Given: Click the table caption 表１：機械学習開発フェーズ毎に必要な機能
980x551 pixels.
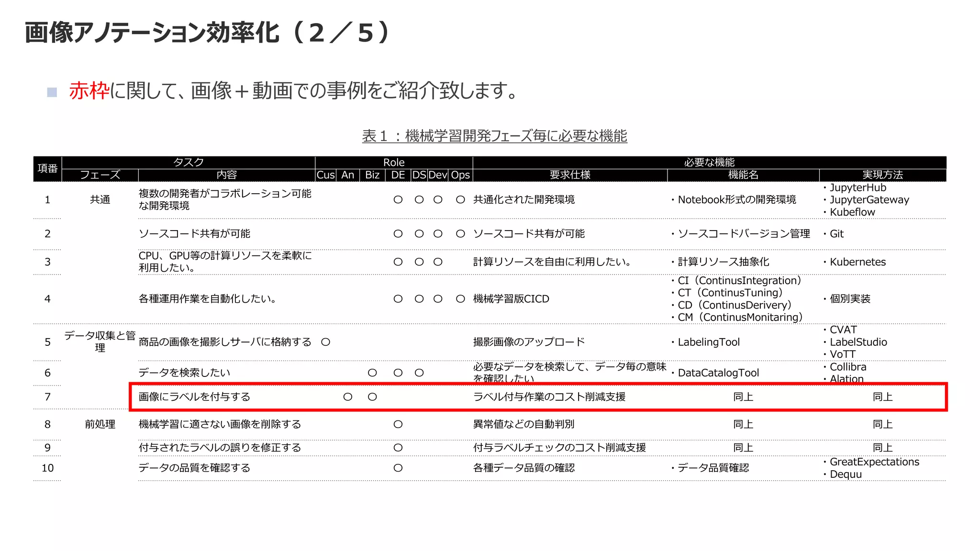Looking at the screenshot, I should [494, 136].
